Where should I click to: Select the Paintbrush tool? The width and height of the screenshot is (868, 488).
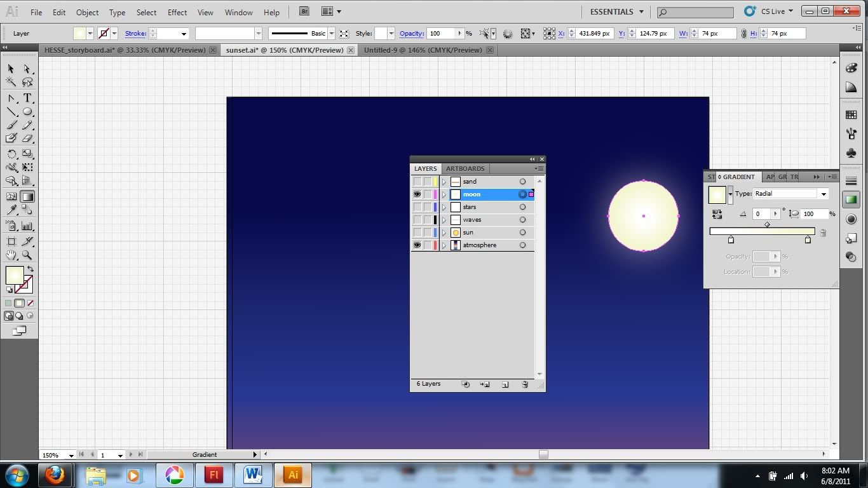(x=11, y=125)
